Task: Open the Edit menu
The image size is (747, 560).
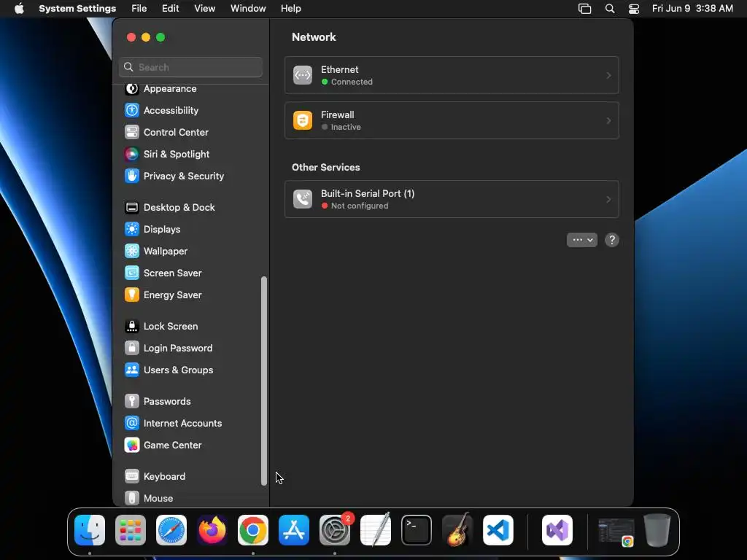Action: pos(170,9)
